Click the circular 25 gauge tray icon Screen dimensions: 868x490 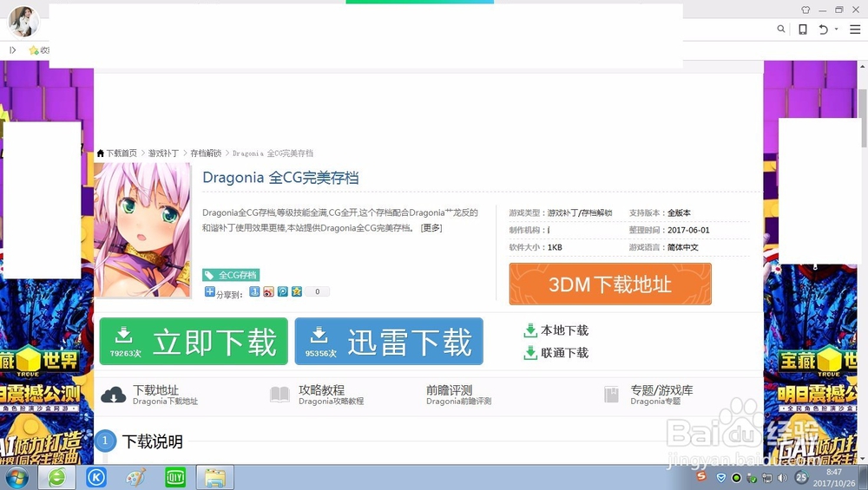click(x=801, y=477)
